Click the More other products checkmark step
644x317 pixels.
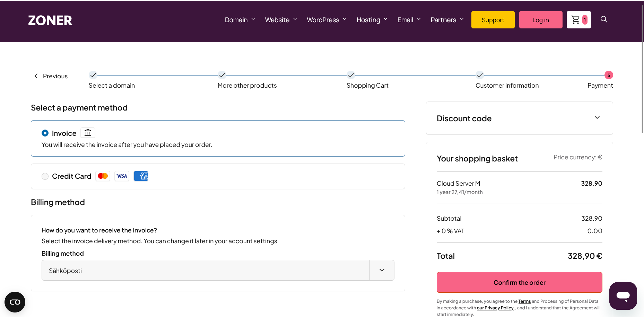222,75
